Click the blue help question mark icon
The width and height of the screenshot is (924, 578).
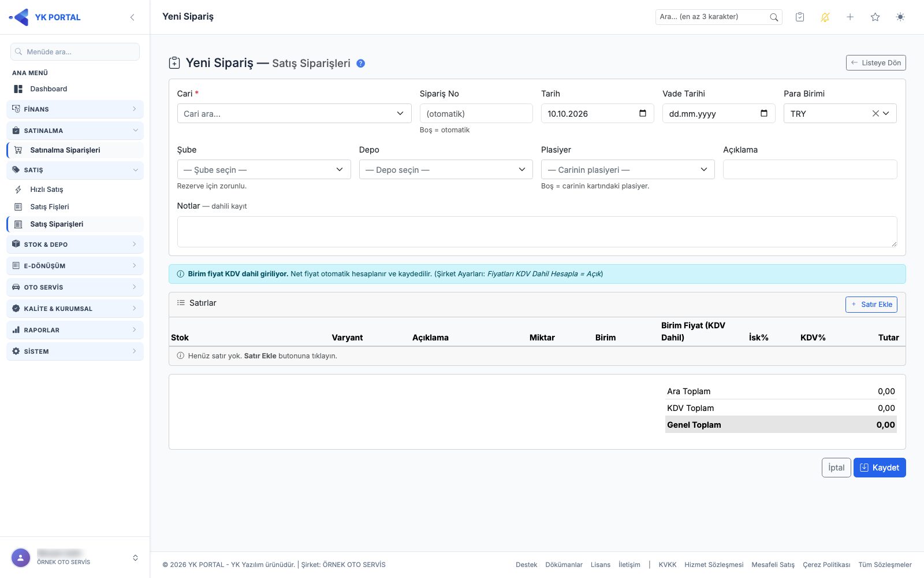click(x=360, y=64)
